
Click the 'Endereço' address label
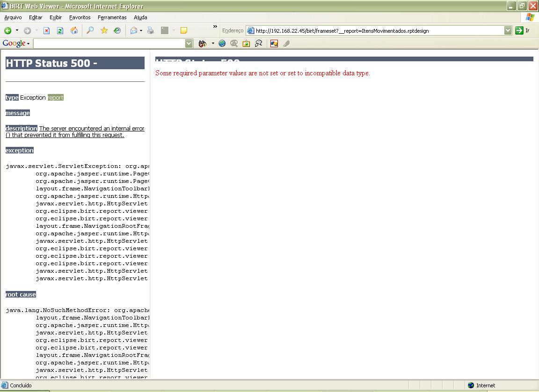(x=233, y=30)
